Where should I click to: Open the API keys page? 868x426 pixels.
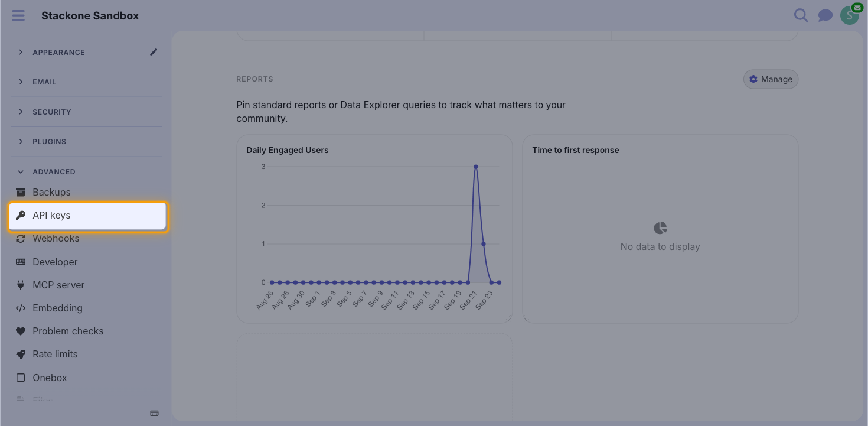click(x=87, y=216)
